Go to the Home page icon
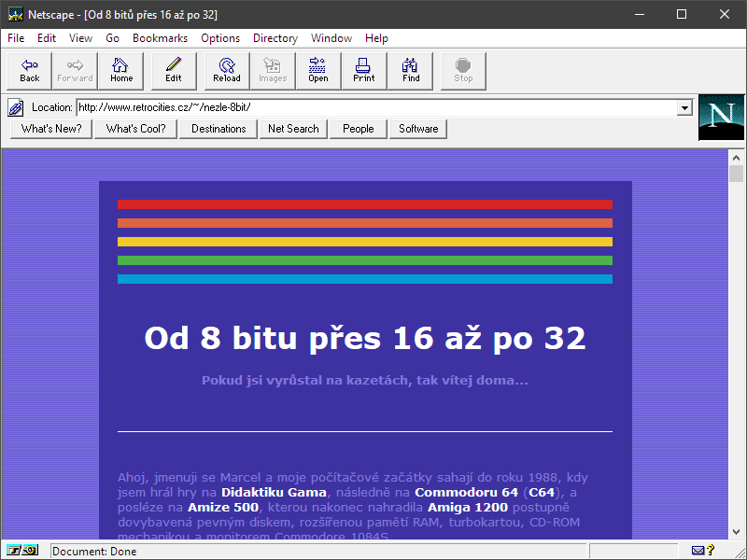Screen dimensions: 747x560 [x=120, y=71]
